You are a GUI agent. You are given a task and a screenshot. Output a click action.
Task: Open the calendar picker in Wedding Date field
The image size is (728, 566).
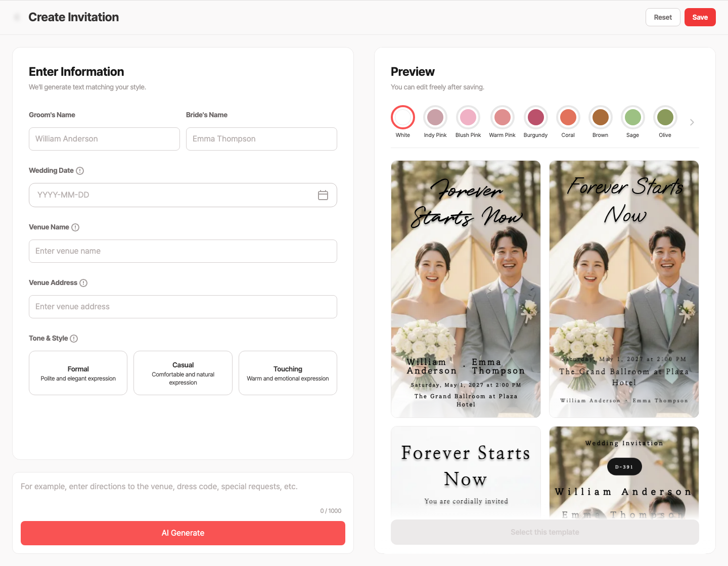(x=323, y=195)
